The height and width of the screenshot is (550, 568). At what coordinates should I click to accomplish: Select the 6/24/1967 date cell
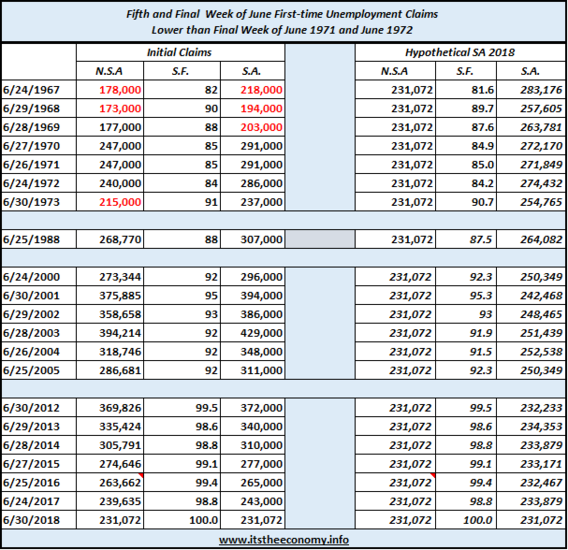[x=39, y=89]
